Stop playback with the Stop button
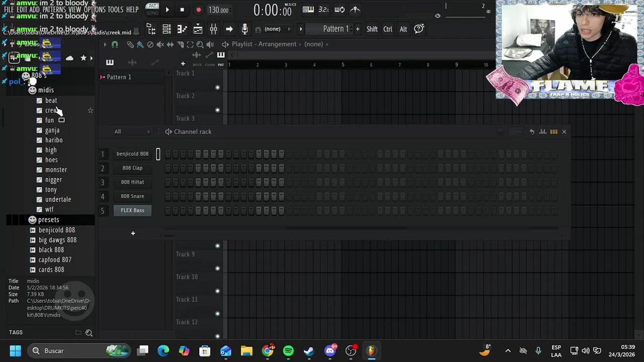This screenshot has height=362, width=644. coord(182,10)
